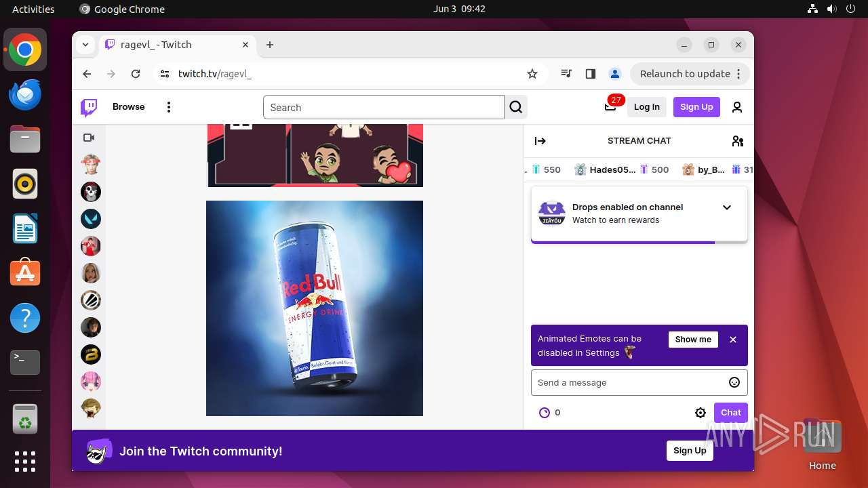Open the more options three-dot menu
This screenshot has width=868, height=488.
click(x=169, y=107)
